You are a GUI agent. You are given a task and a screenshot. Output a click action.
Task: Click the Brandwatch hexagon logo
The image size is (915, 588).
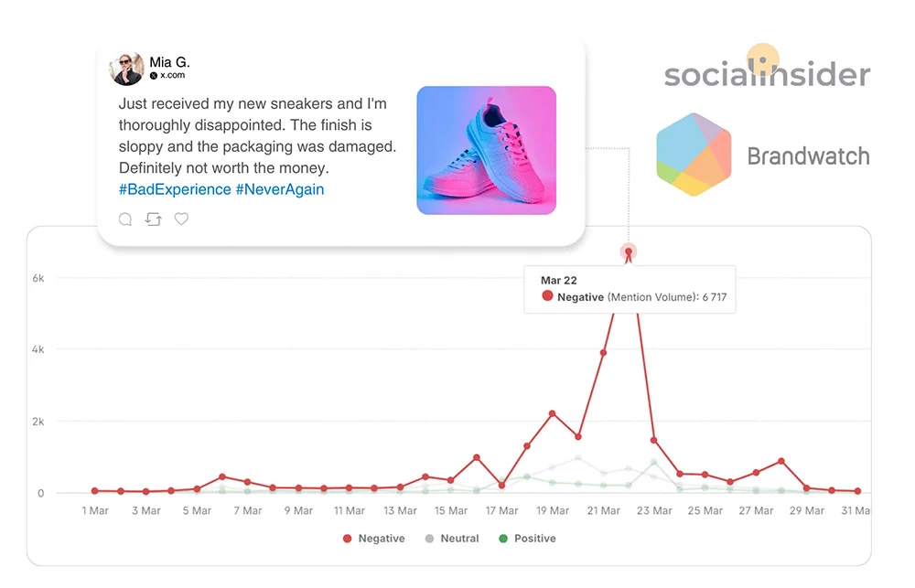click(694, 155)
